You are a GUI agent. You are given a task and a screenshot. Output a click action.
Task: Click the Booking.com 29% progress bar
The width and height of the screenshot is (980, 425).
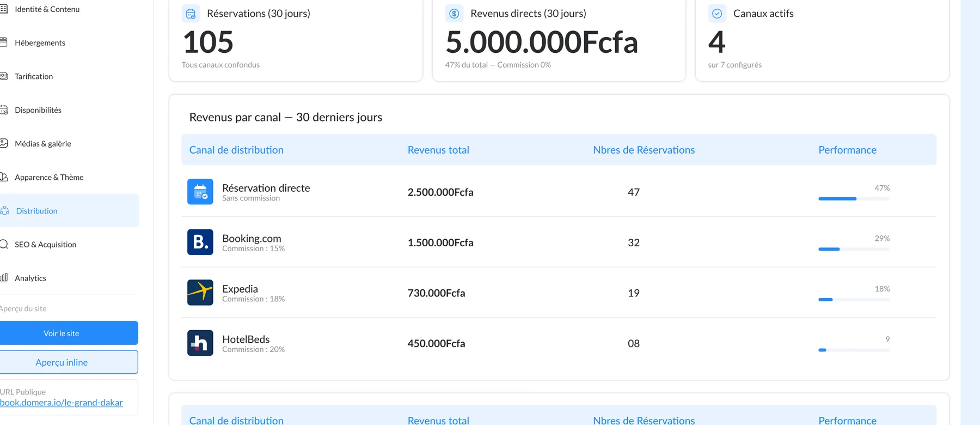(x=854, y=249)
